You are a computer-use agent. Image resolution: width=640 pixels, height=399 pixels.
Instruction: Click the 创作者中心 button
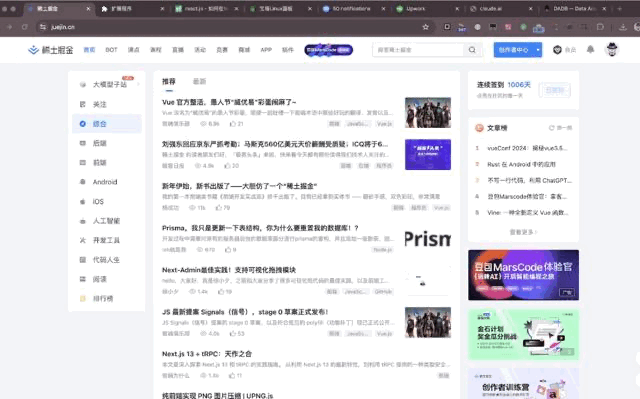pyautogui.click(x=513, y=50)
